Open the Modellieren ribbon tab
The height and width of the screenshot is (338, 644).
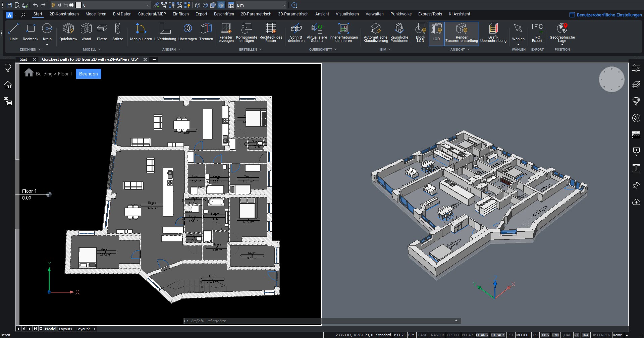pos(96,14)
